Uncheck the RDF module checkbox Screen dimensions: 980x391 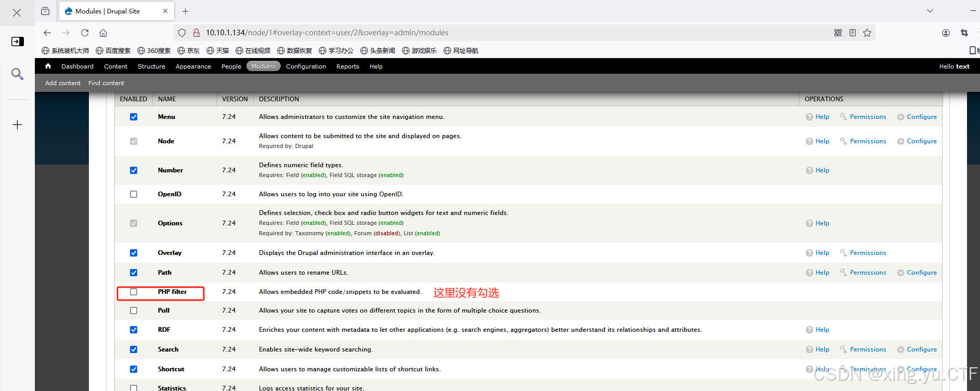click(134, 330)
